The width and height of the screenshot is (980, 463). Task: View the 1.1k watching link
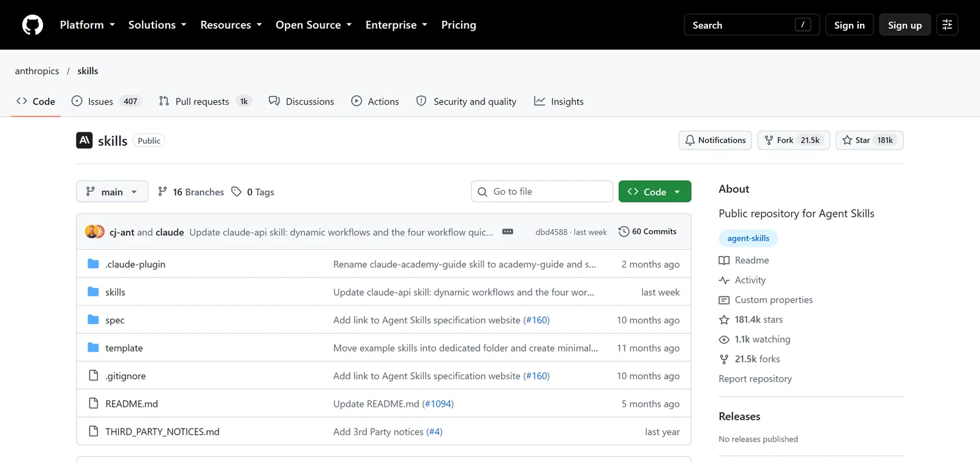[755, 339]
